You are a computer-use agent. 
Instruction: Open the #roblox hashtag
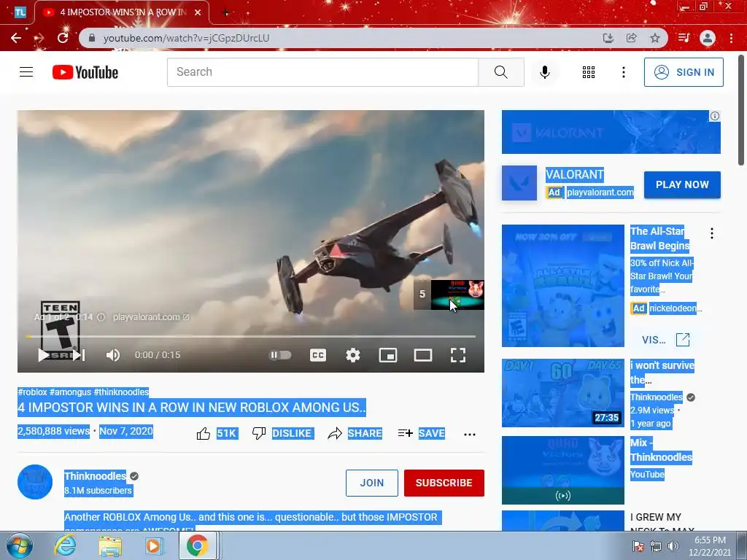(32, 392)
